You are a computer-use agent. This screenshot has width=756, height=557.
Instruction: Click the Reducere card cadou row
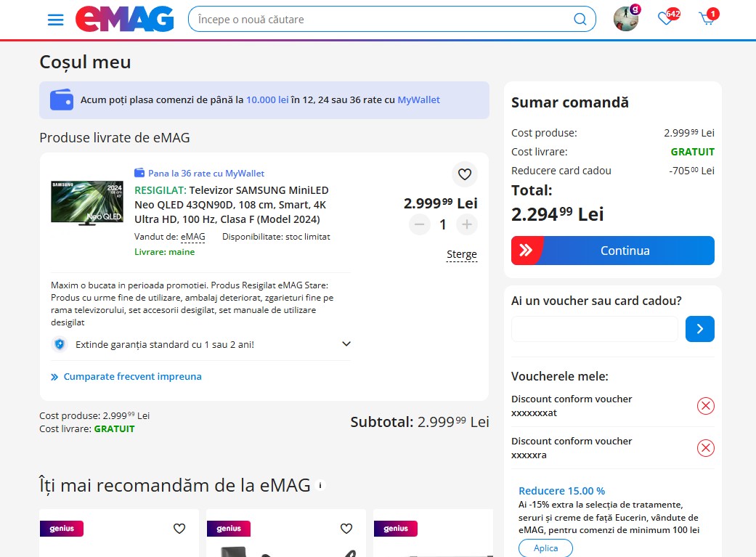tap(613, 171)
